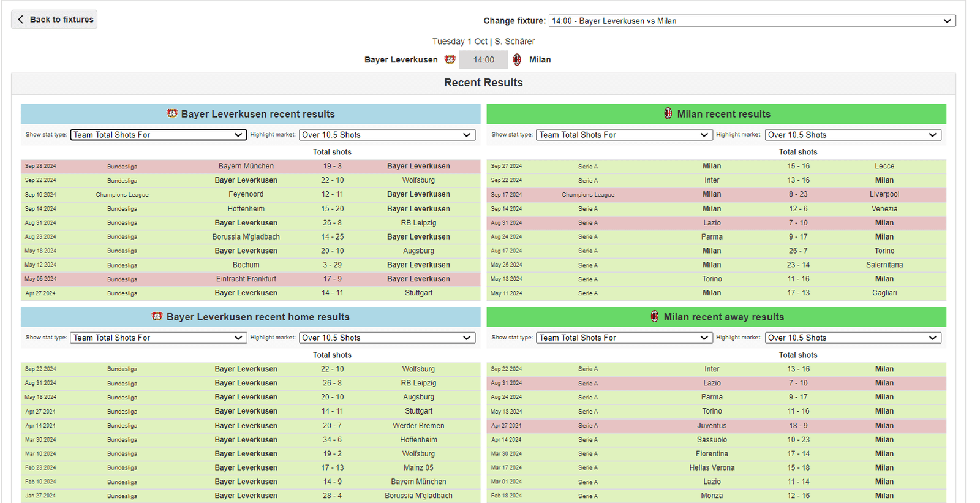Click the 'Jan 27 2024' date

(x=40, y=496)
